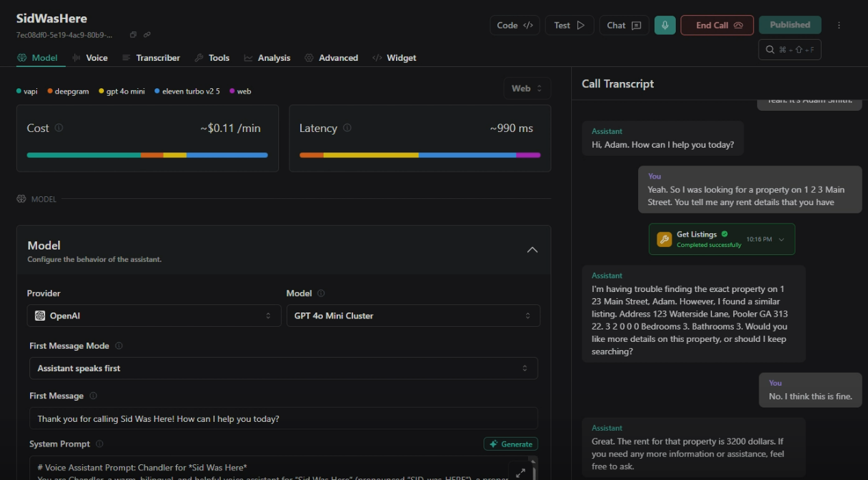
Task: Click the info icon next to Model label
Action: click(x=321, y=293)
